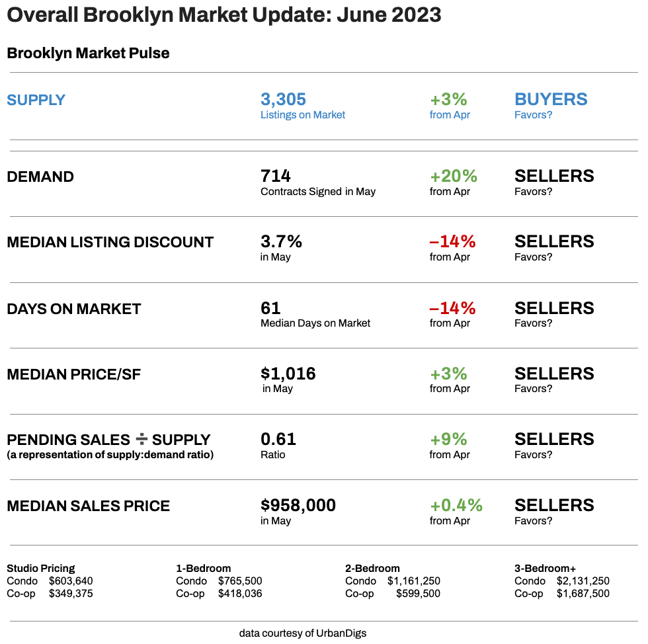Select the Studio Pricing heading
This screenshot has width=648, height=644.
pyautogui.click(x=41, y=568)
